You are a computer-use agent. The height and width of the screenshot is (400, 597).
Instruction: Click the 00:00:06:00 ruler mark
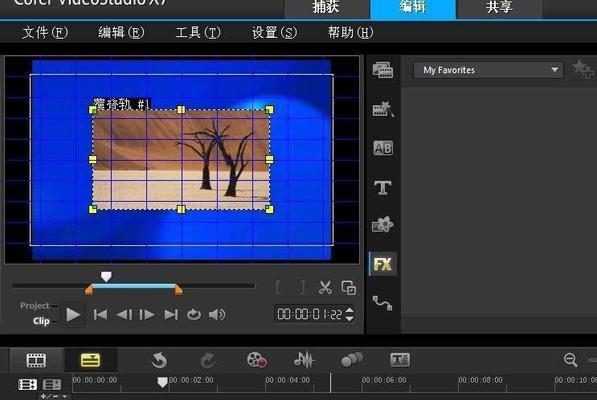coord(384,380)
